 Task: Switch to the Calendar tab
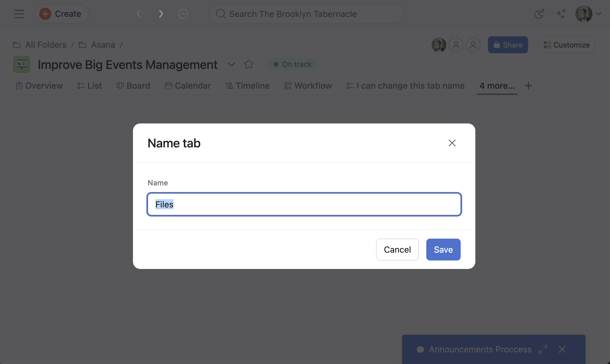point(188,86)
